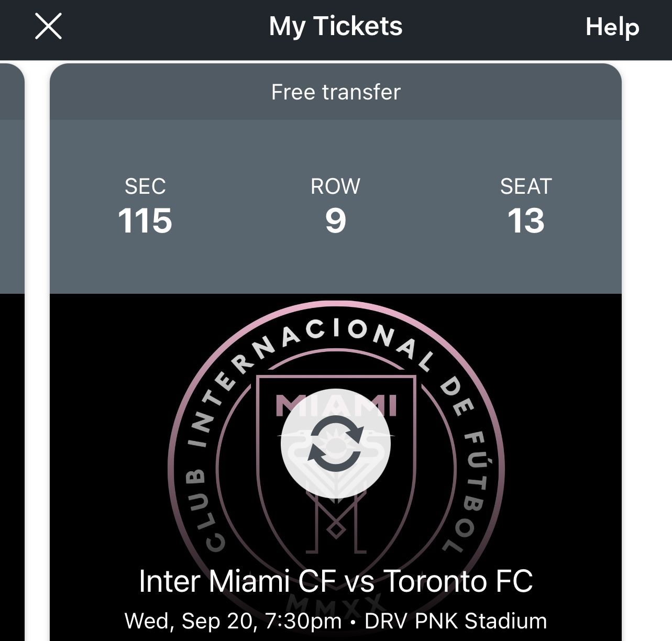Select seat number 13
This screenshot has height=641, width=672.
(526, 220)
